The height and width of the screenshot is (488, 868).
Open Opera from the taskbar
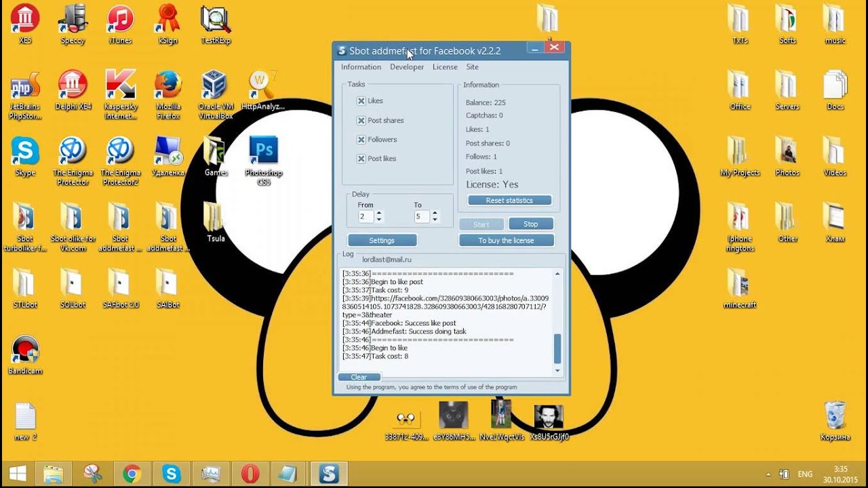tap(250, 474)
